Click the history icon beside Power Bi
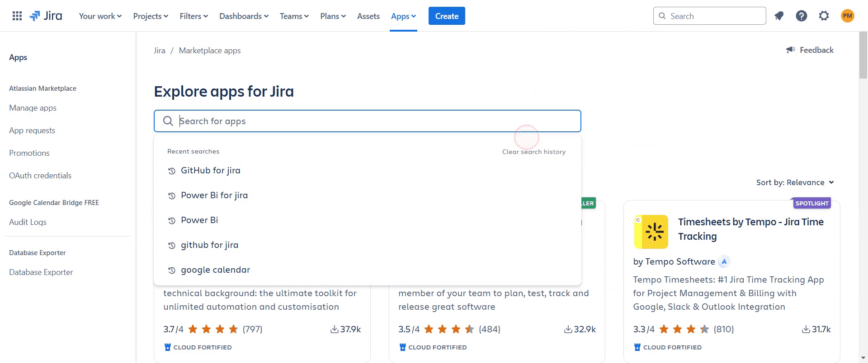868x363 pixels. click(x=172, y=221)
